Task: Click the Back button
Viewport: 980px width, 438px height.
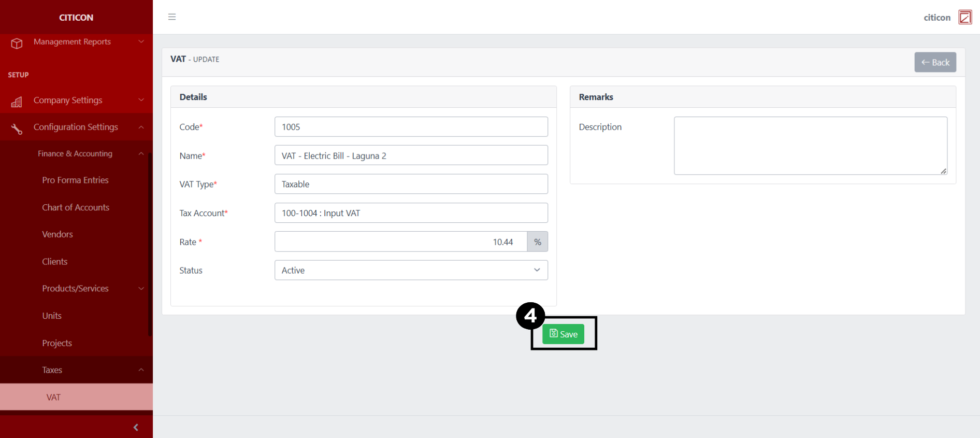Action: 934,62
